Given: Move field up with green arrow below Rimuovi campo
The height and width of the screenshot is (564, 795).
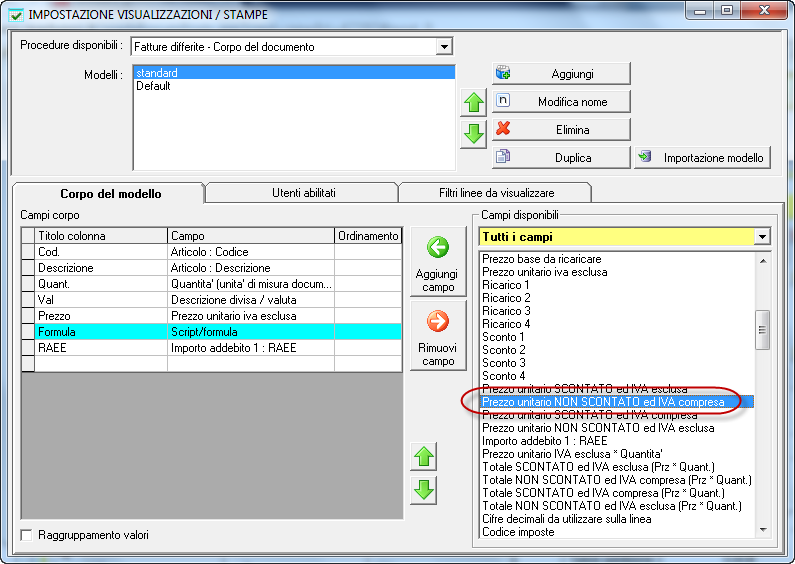Looking at the screenshot, I should click(424, 456).
